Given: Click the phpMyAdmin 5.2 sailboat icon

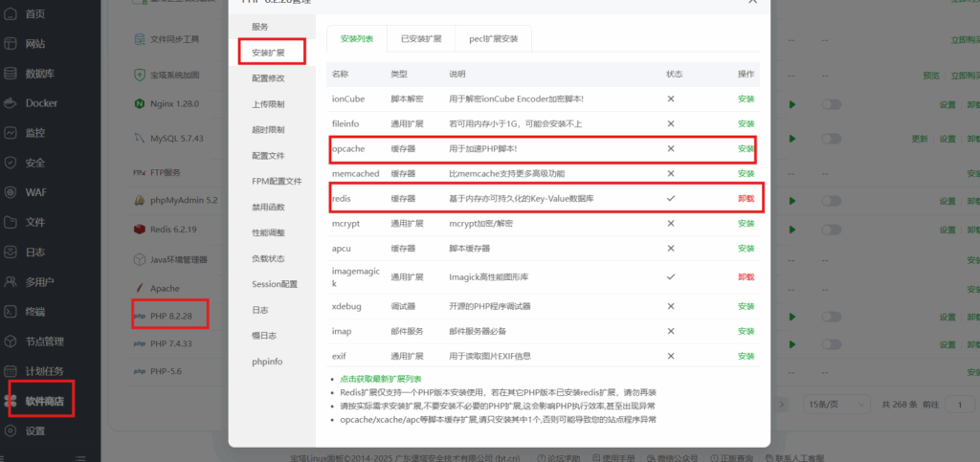Looking at the screenshot, I should 140,201.
